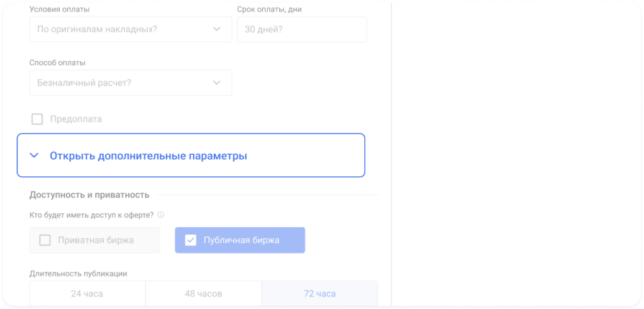The image size is (644, 309).
Task: Tick the checkbox square inside Приватная биржа
Action: tap(45, 240)
